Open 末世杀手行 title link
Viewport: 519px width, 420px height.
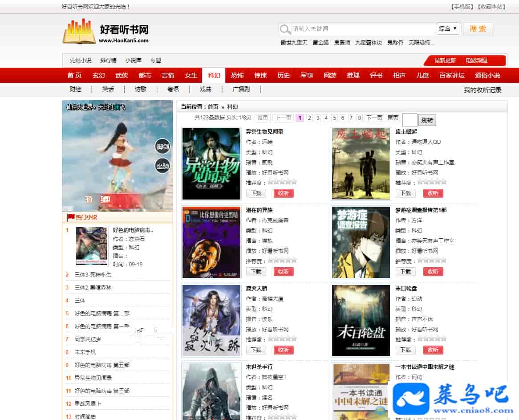pyautogui.click(x=259, y=367)
